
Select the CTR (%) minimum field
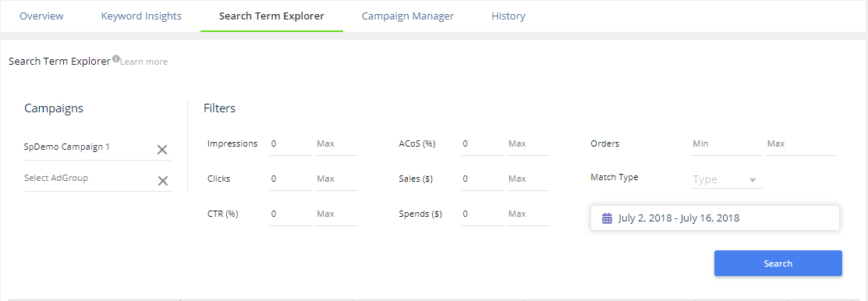point(291,214)
